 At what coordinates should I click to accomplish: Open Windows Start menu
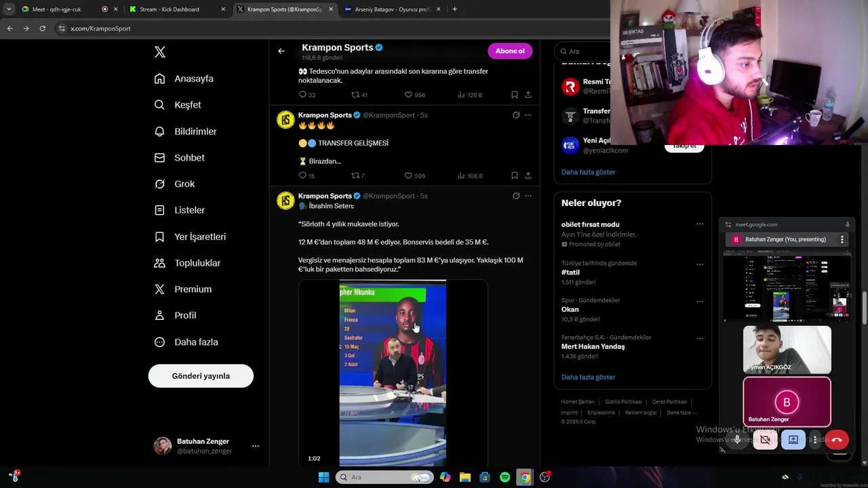(323, 477)
